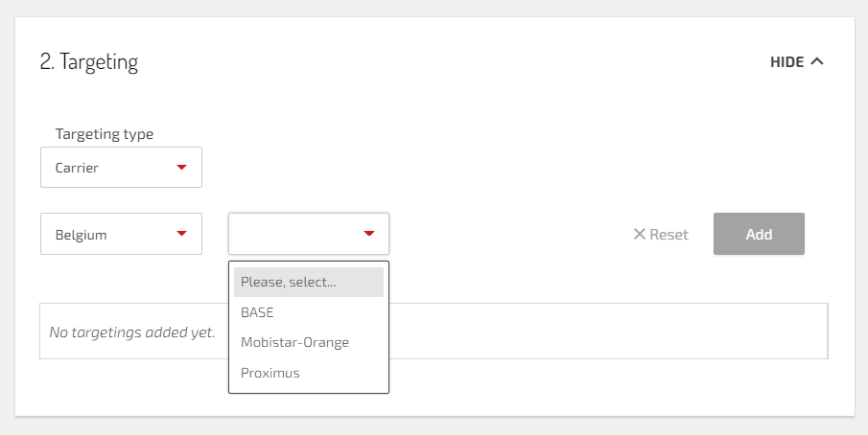
Task: Click the red arrow in Carrier dropdown
Action: pos(181,168)
